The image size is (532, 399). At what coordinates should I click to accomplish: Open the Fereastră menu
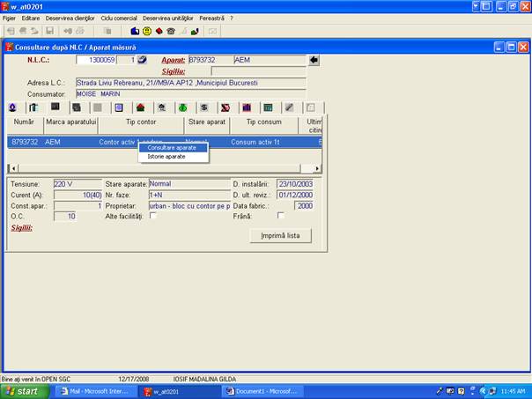[211, 18]
